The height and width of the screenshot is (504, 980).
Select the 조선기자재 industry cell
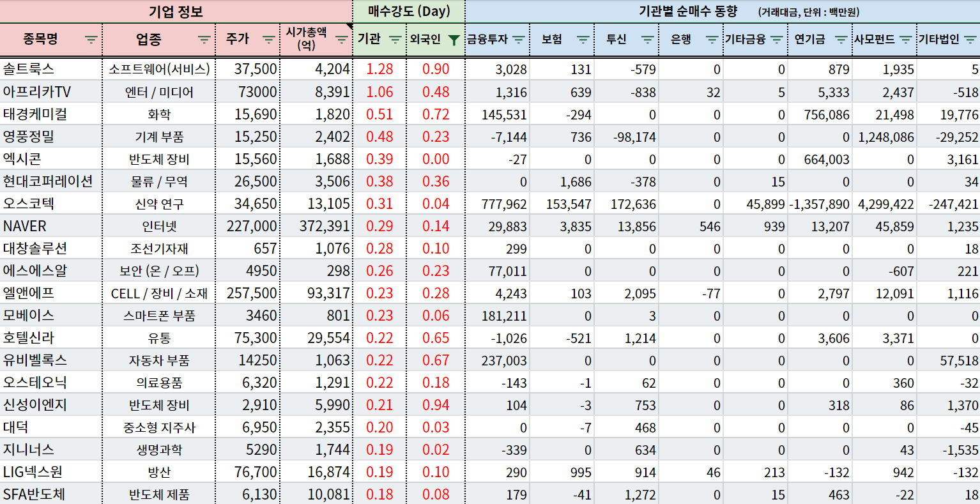point(159,248)
